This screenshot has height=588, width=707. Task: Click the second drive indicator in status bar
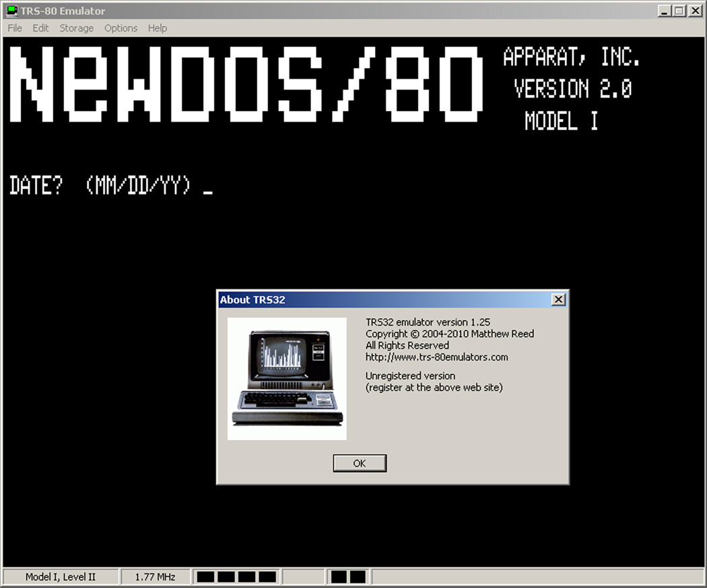coord(226,577)
